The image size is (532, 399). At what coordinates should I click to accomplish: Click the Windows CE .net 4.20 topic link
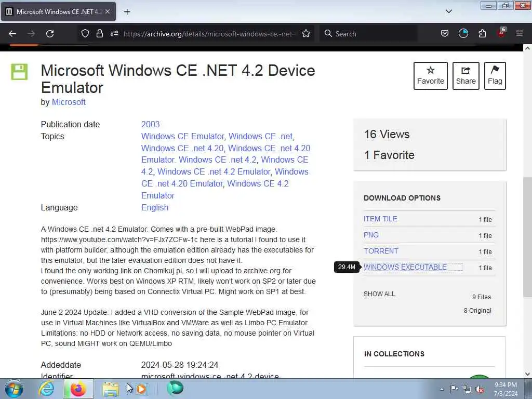[182, 148]
